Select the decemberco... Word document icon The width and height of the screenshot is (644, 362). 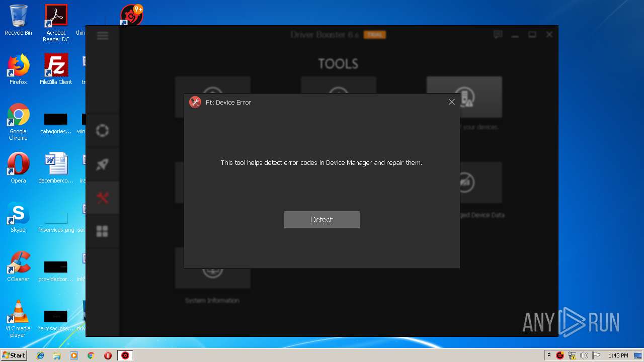(x=56, y=168)
